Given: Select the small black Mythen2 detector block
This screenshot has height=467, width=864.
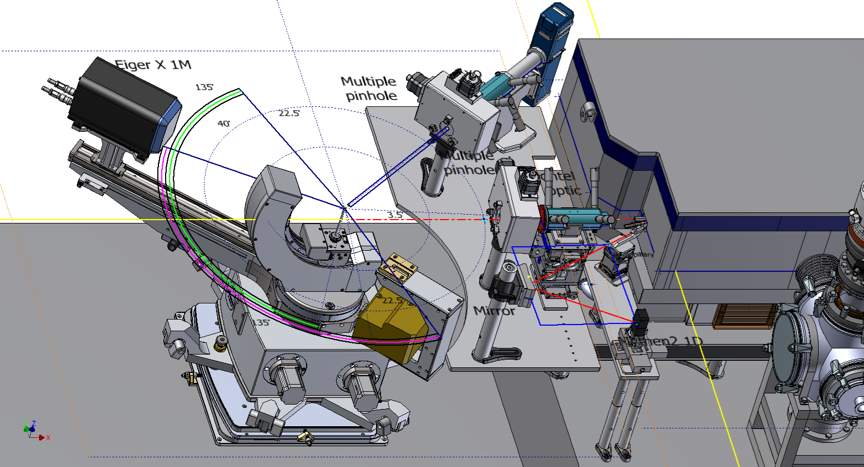Looking at the screenshot, I should click(642, 324).
